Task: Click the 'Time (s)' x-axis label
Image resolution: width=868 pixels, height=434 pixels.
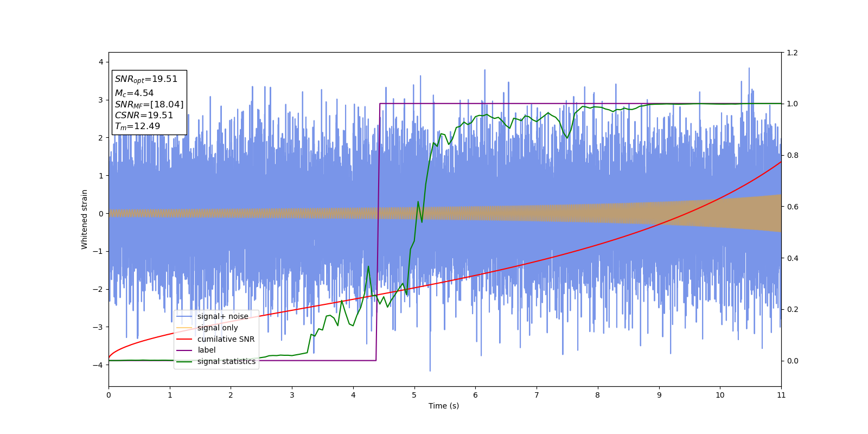Action: pyautogui.click(x=444, y=406)
